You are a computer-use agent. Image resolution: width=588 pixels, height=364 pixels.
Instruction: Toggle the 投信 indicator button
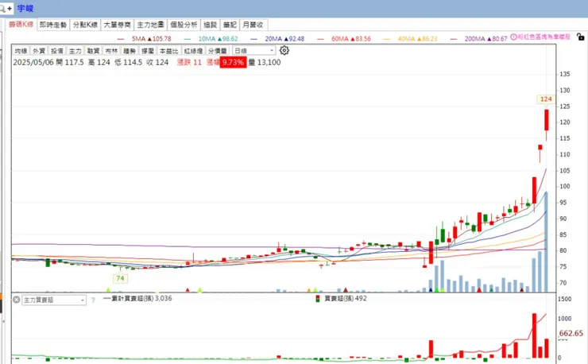pyautogui.click(x=57, y=51)
